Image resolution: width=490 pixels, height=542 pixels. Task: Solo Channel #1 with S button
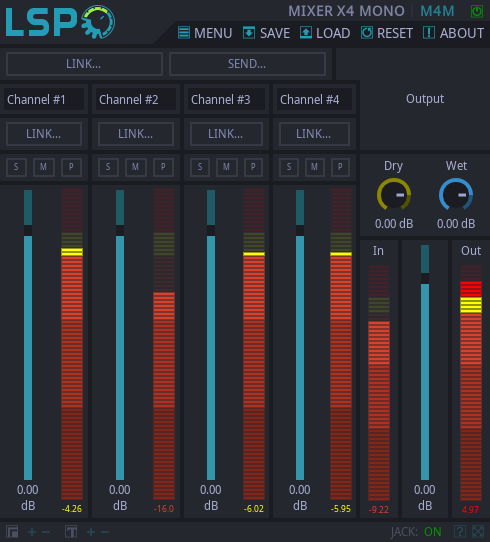pyautogui.click(x=16, y=167)
